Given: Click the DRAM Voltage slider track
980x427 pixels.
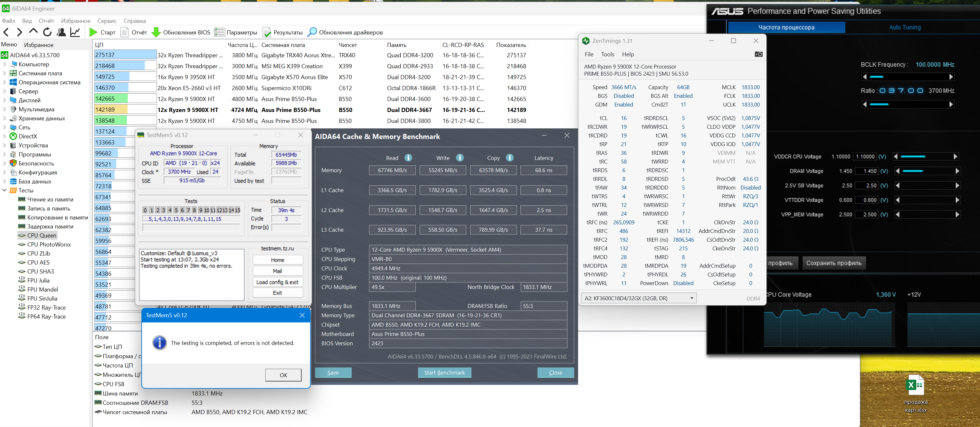Looking at the screenshot, I should point(927,171).
